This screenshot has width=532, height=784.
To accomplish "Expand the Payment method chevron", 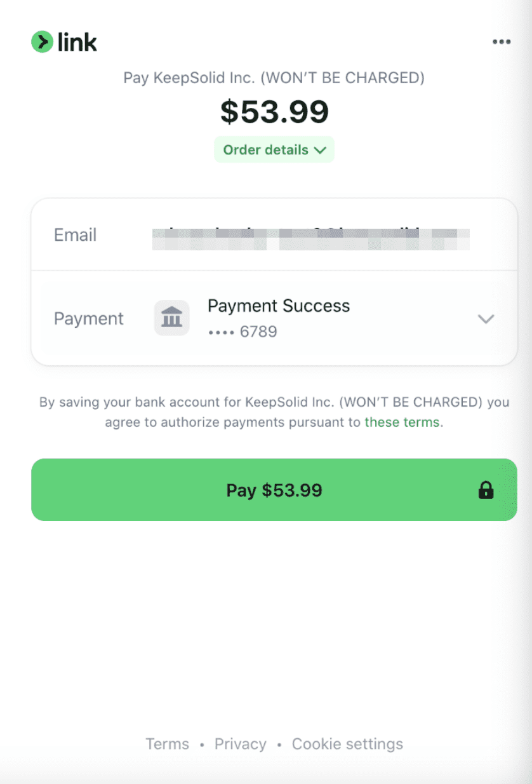I will click(x=486, y=319).
